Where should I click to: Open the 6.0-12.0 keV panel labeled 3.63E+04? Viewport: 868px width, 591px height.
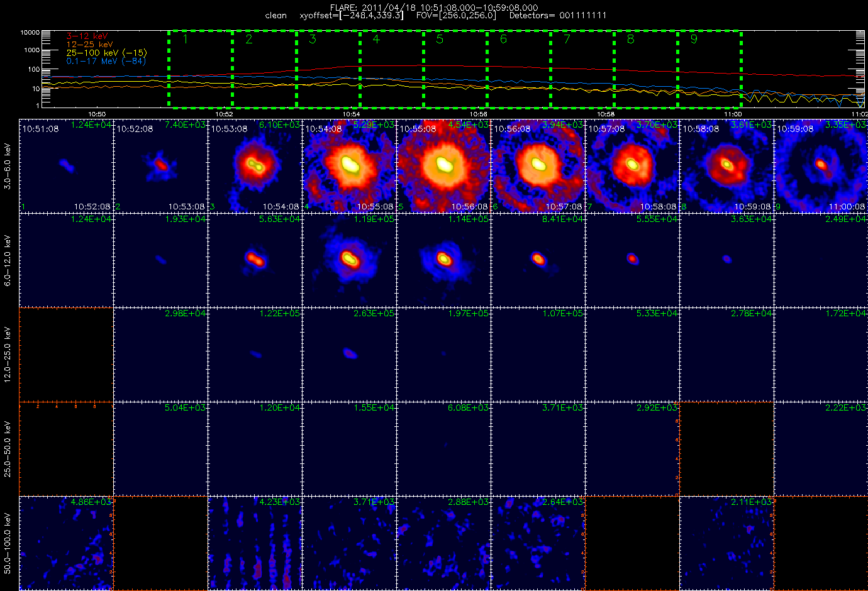pos(726,260)
